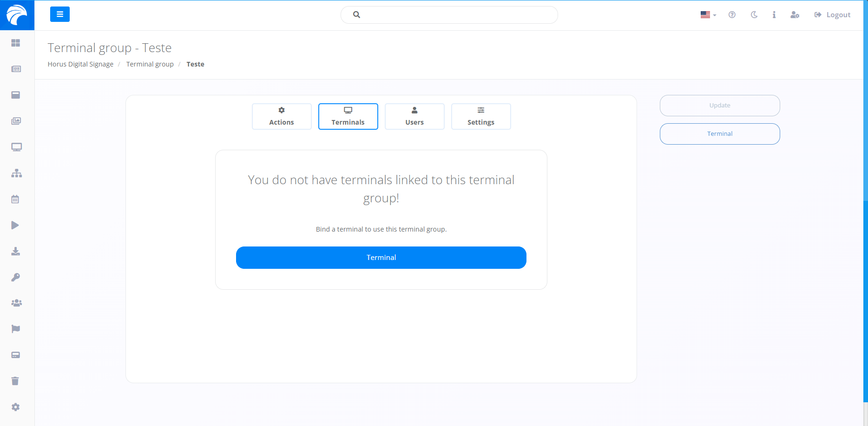Switch to the Actions tab
The width and height of the screenshot is (868, 426).
tap(282, 116)
